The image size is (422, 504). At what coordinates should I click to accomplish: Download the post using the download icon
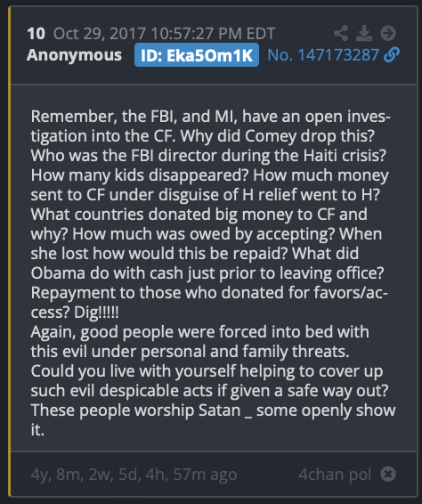364,34
